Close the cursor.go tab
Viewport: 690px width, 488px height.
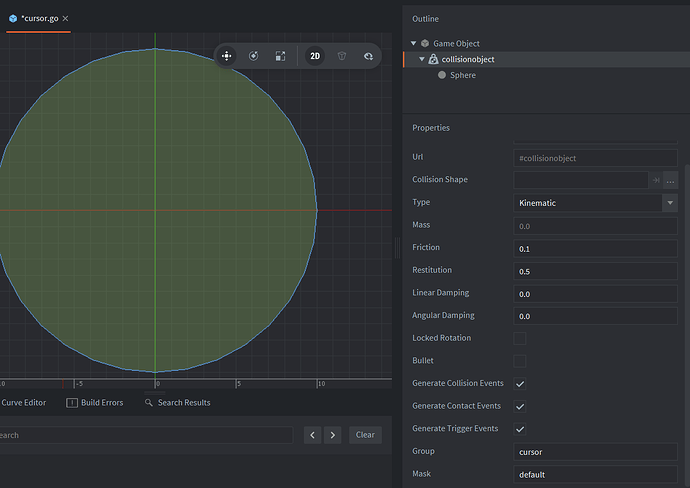pos(66,18)
